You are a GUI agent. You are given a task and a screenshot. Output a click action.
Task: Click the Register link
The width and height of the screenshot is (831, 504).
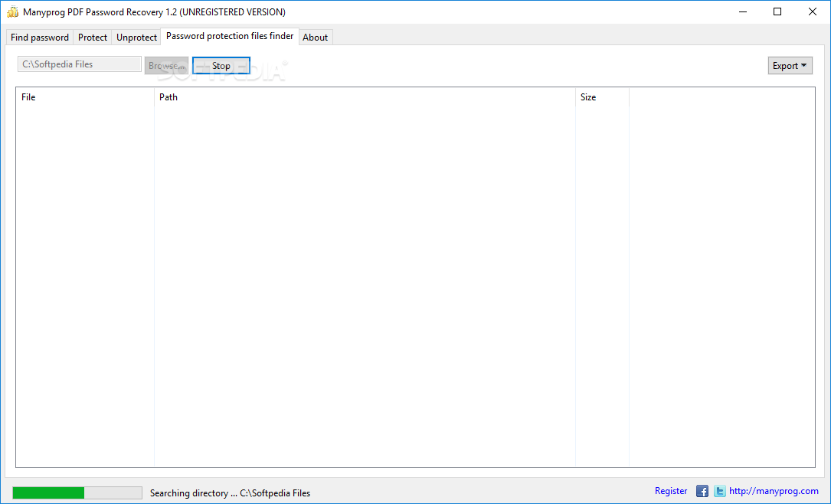[x=671, y=491]
